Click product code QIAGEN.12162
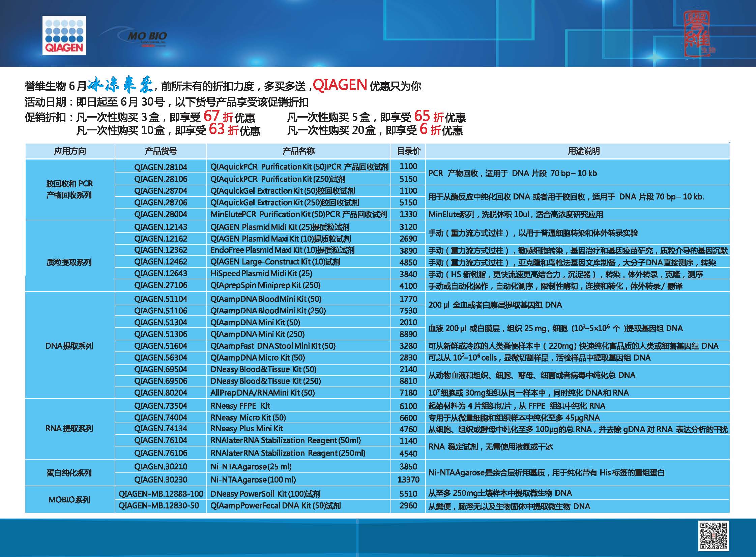The image size is (756, 557). coord(161,238)
